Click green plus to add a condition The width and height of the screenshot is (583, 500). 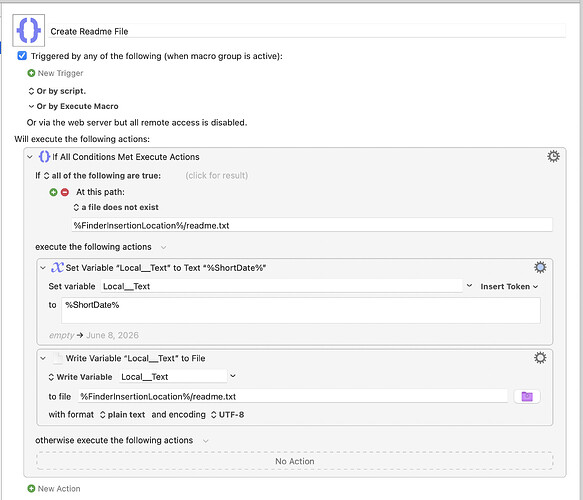pos(54,192)
